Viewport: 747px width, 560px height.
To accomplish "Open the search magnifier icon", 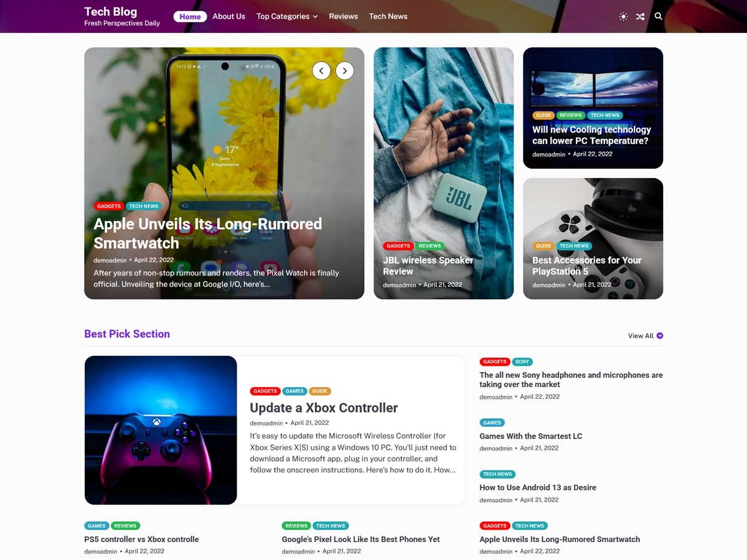I will tap(658, 16).
